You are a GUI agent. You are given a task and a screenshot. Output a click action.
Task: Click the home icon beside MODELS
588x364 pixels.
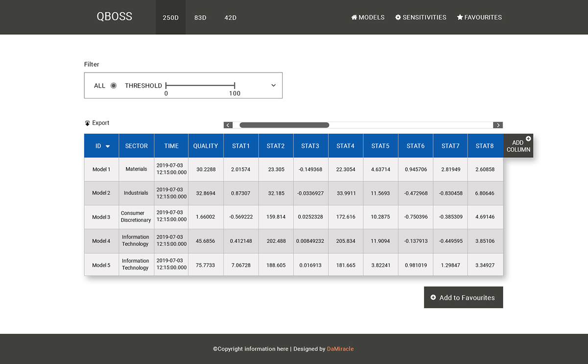[354, 17]
